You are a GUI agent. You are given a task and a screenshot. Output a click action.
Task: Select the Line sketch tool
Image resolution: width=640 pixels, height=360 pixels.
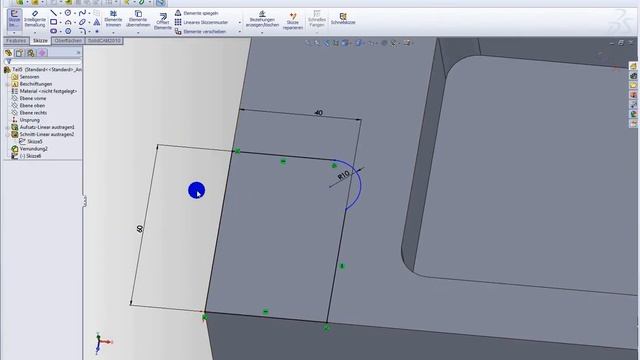(x=53, y=13)
